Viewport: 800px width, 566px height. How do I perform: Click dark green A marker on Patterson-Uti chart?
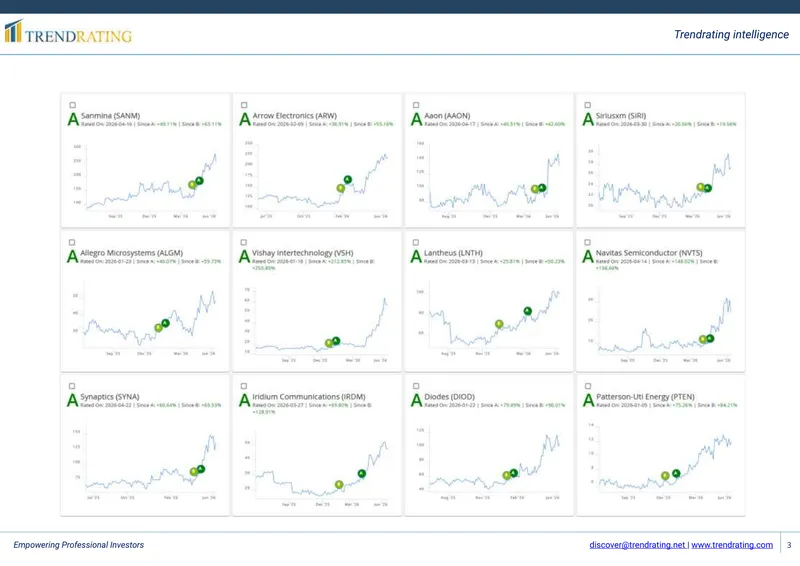point(676,474)
